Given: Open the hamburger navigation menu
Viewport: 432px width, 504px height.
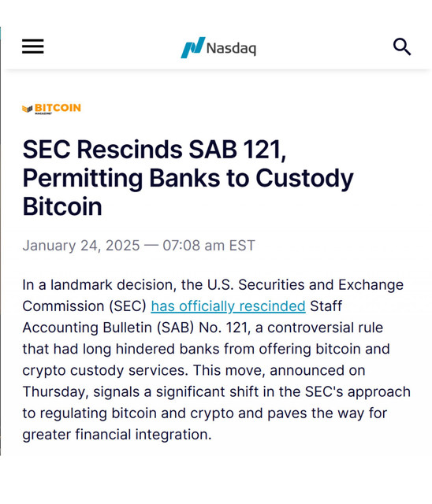Looking at the screenshot, I should click(33, 46).
